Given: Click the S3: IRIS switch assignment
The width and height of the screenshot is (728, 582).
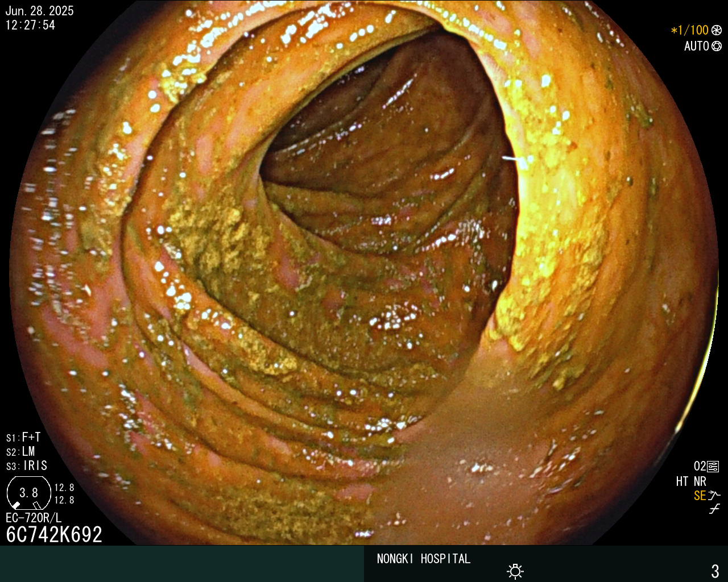Looking at the screenshot, I should click(x=27, y=465).
